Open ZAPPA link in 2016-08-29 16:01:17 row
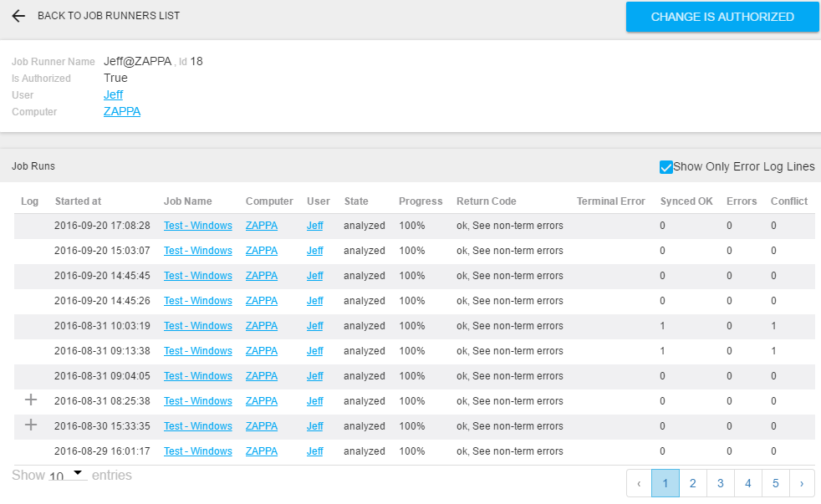 pyautogui.click(x=261, y=451)
